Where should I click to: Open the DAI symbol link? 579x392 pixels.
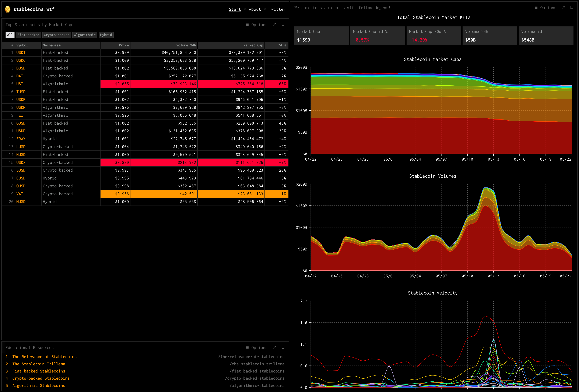[20, 76]
